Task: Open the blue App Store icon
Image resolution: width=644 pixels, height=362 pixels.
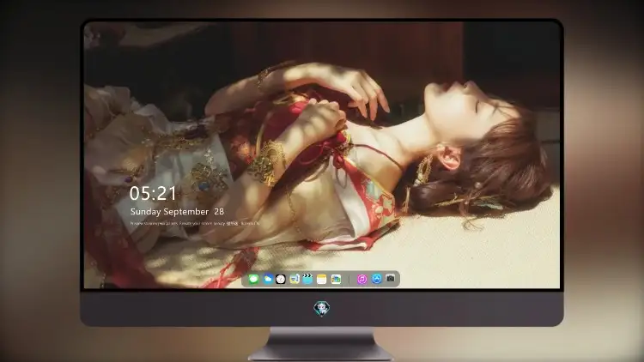Action: [x=377, y=279]
